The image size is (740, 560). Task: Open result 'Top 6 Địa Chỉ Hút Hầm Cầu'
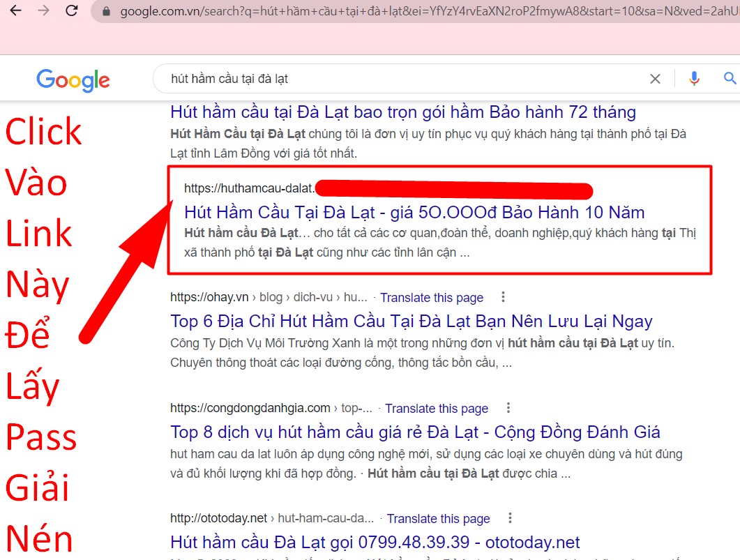click(411, 321)
